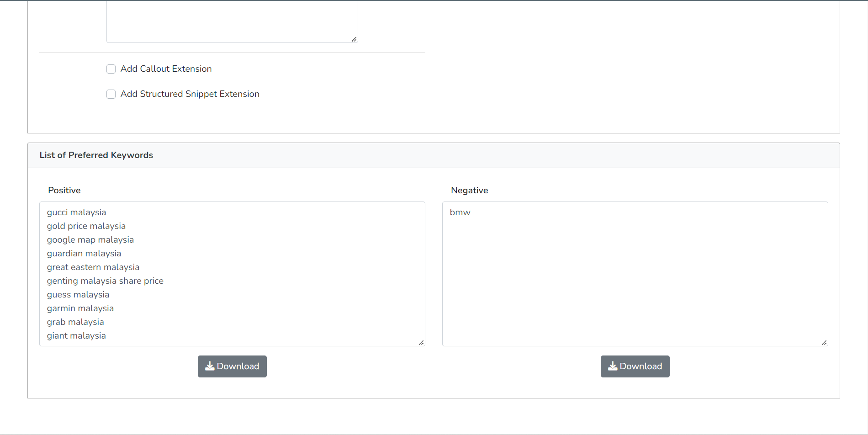Click the 'genting malaysia share price' line
Image resolution: width=868 pixels, height=435 pixels.
coord(105,281)
